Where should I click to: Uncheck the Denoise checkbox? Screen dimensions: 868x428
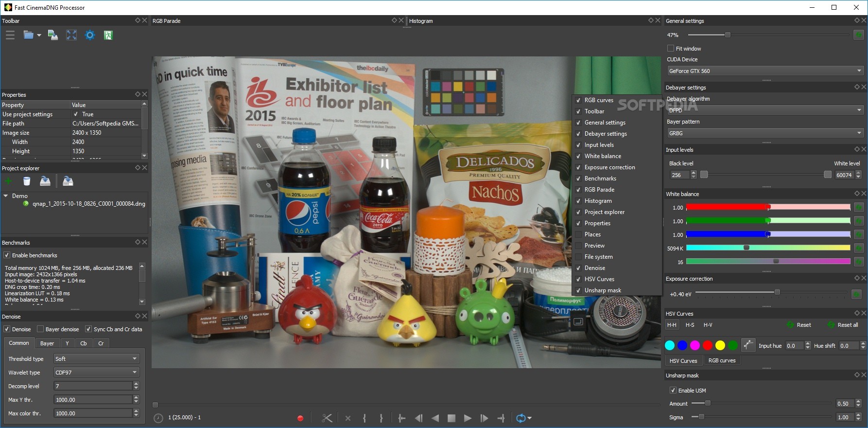7,329
